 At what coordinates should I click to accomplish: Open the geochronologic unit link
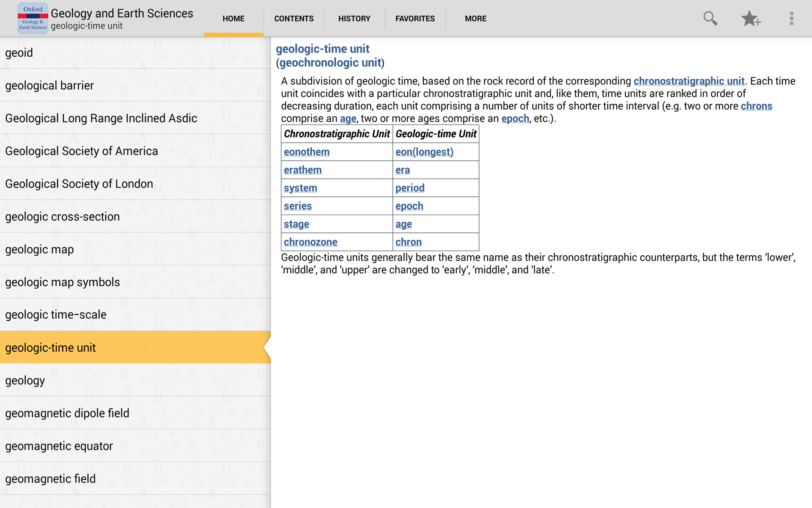(x=329, y=62)
